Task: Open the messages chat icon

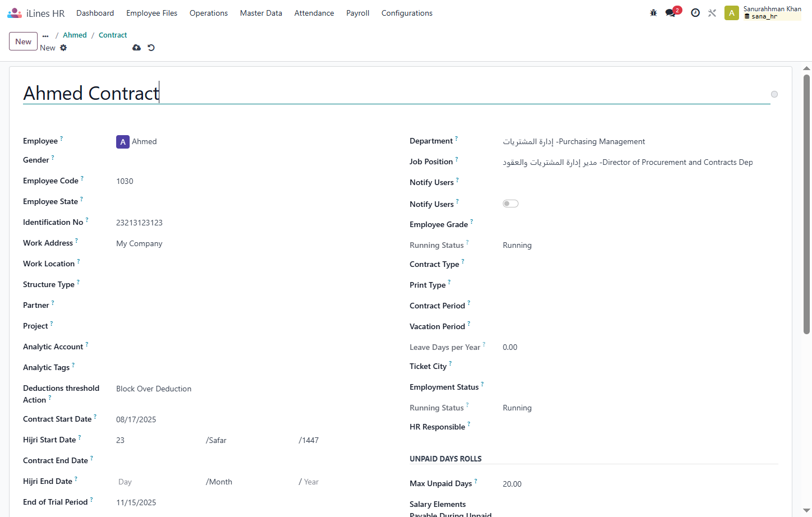Action: [x=671, y=13]
